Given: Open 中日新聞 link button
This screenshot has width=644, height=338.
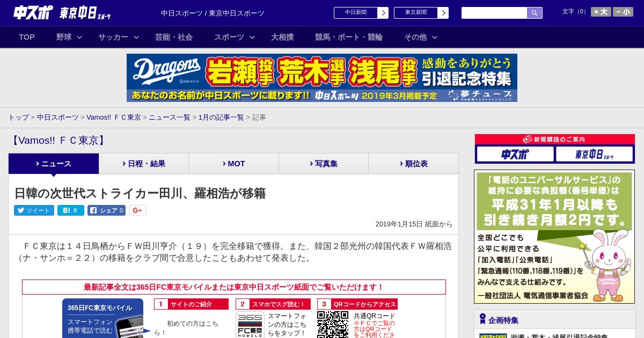Looking at the screenshot, I should coord(361,13).
